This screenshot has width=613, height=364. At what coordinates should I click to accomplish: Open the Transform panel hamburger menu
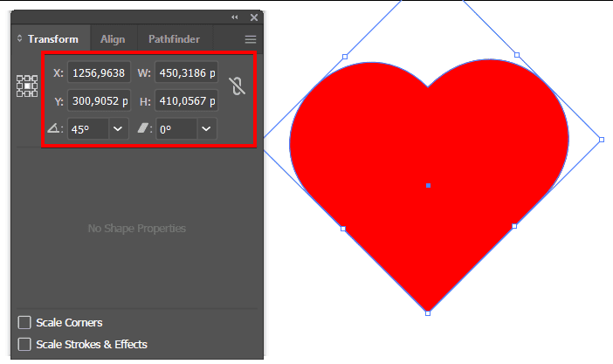tap(251, 39)
